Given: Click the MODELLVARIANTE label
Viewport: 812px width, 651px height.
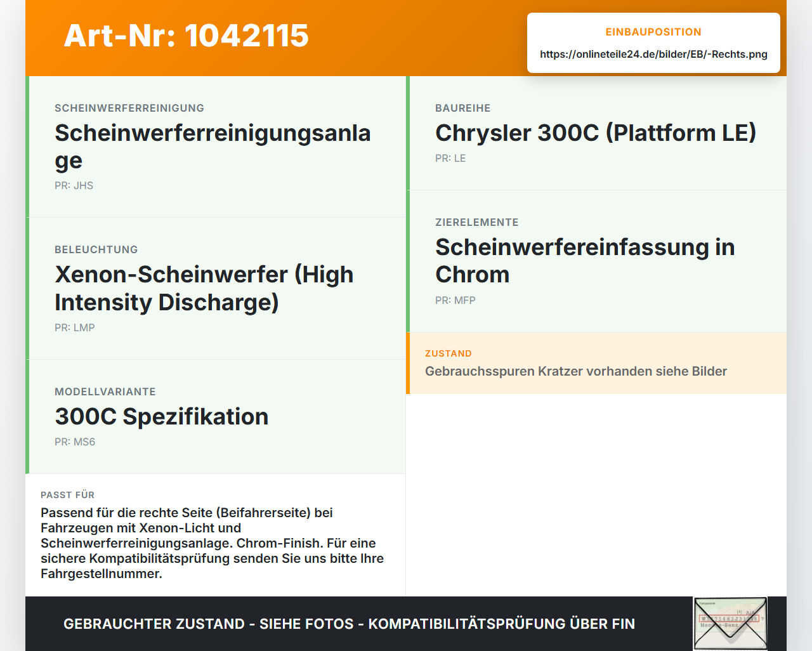Looking at the screenshot, I should 105,392.
